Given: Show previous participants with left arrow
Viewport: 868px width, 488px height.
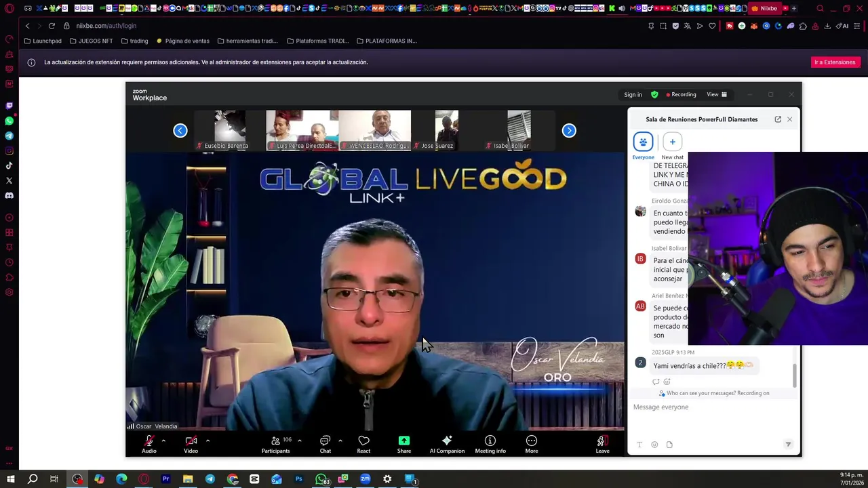Looking at the screenshot, I should click(180, 131).
